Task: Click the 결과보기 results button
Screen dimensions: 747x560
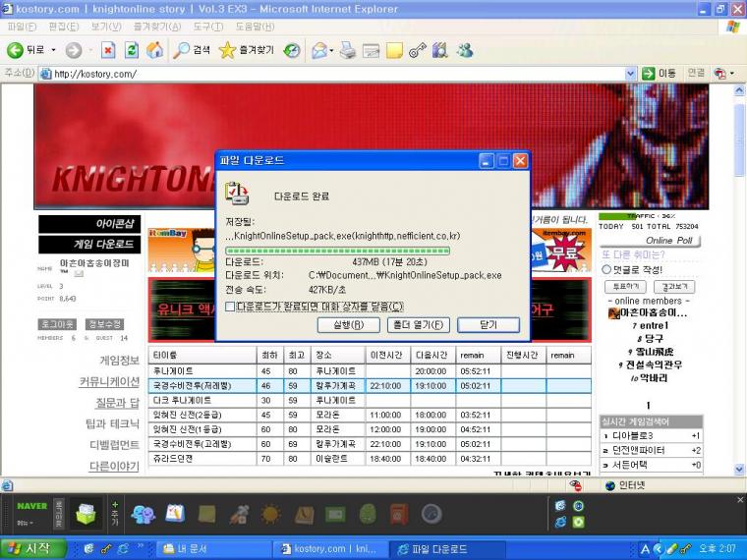Action: [x=673, y=287]
